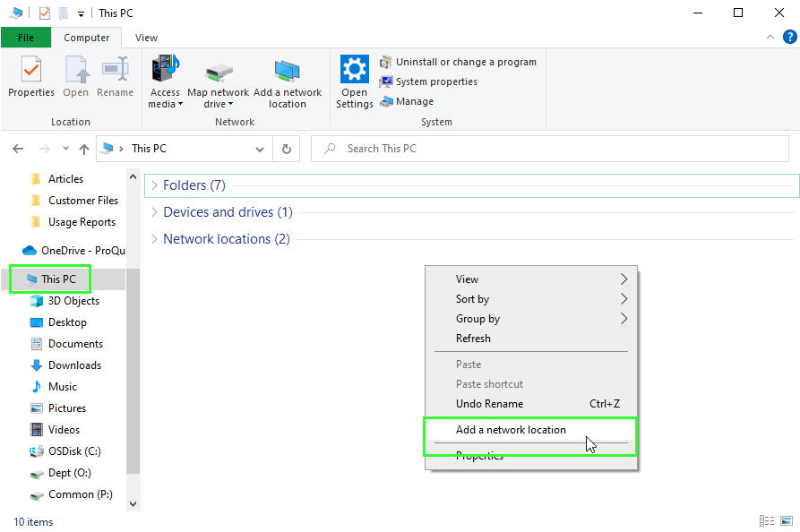Open the View ribbon tab
This screenshot has width=800, height=532.
(x=146, y=38)
